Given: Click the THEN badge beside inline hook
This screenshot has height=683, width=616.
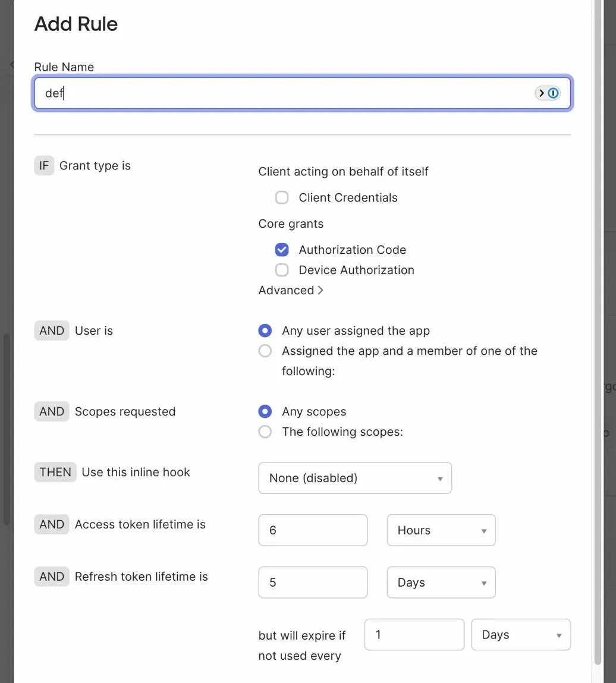Looking at the screenshot, I should click(x=55, y=472).
